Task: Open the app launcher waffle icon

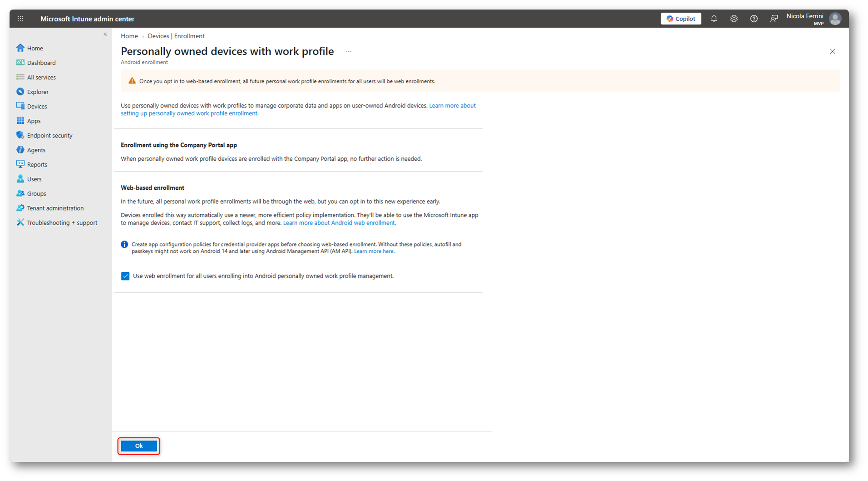Action: (20, 19)
